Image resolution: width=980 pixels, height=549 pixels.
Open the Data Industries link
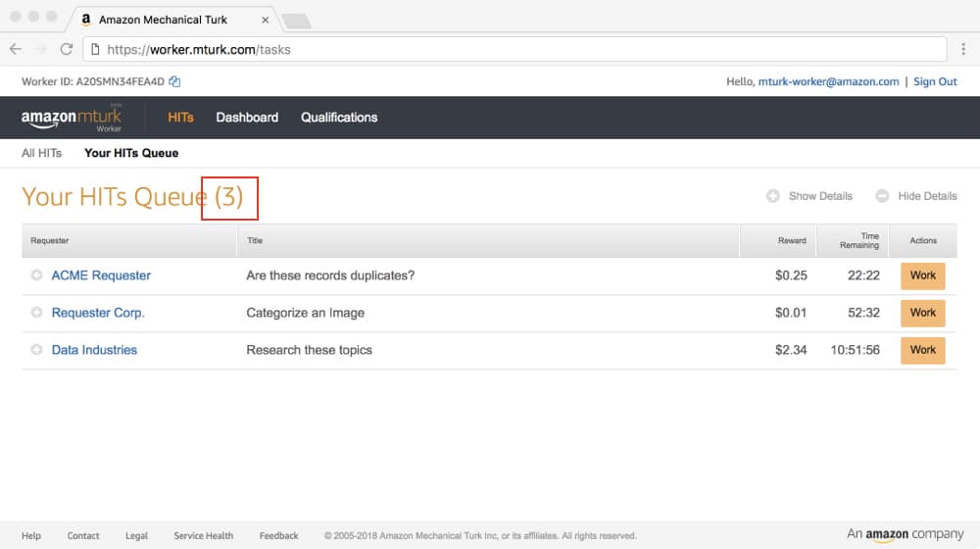(94, 350)
